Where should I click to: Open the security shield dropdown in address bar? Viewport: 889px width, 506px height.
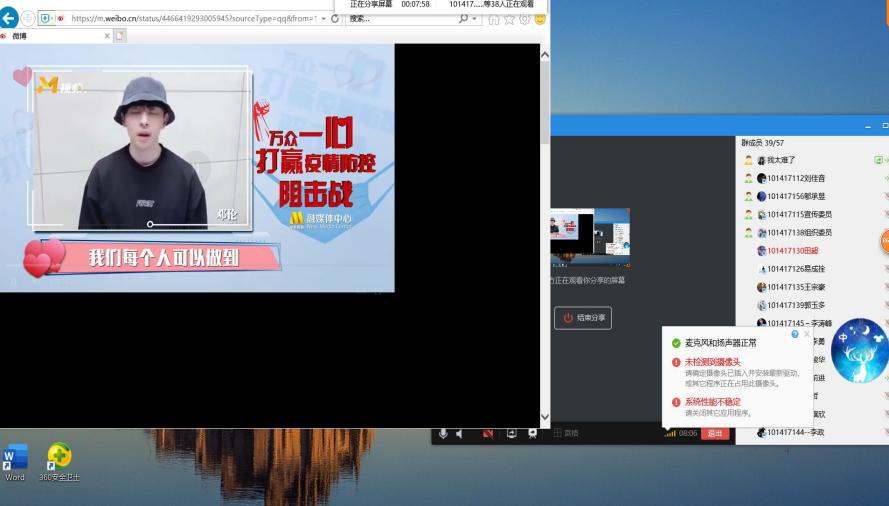coord(53,19)
